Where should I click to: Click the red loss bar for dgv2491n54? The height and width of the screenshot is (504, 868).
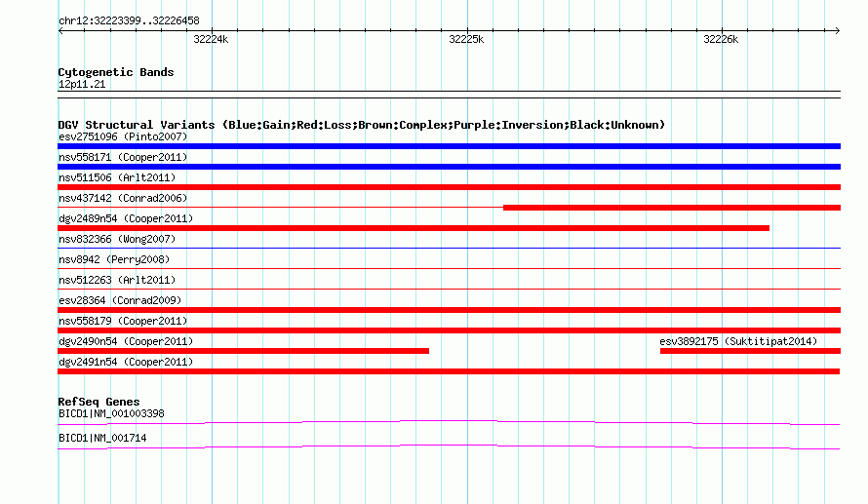tap(449, 371)
